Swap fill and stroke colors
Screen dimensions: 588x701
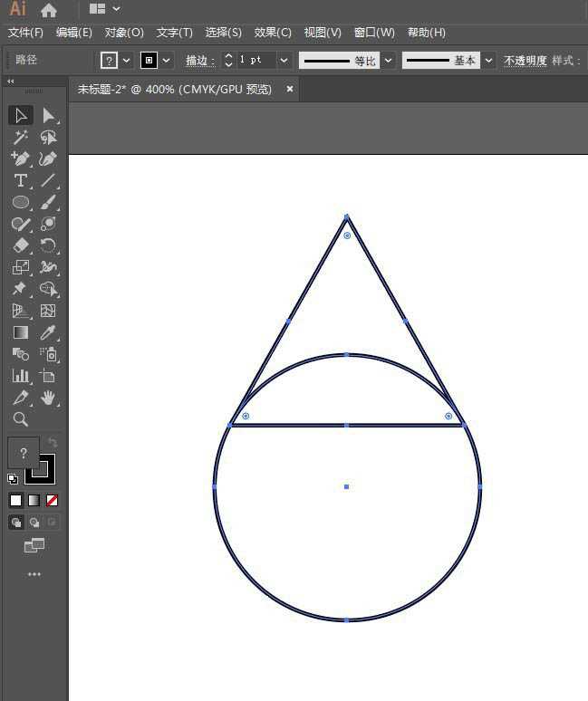pyautogui.click(x=53, y=443)
